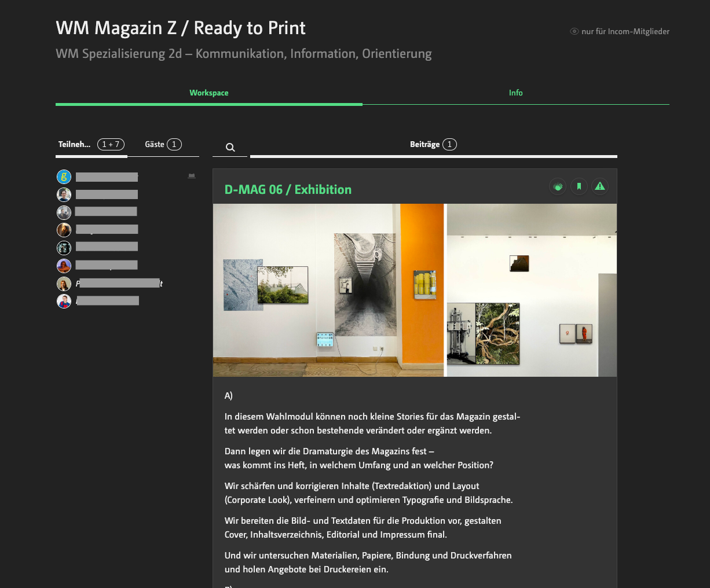
Task: Click the text Wir bereiten die Bild- und Textdaten
Action: [363, 528]
